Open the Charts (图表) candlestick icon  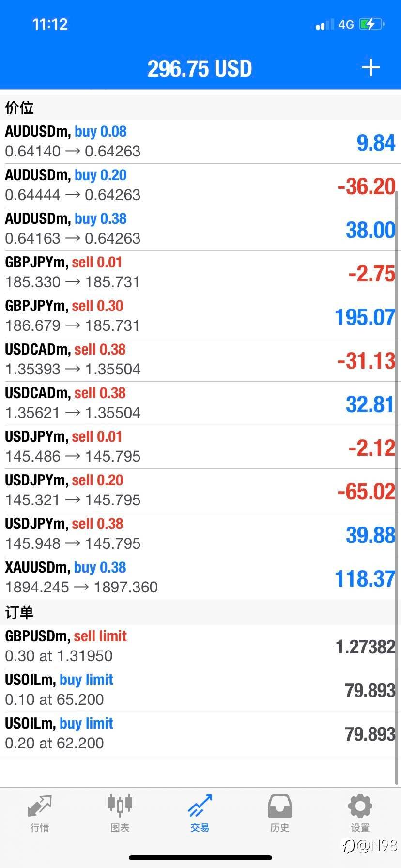(120, 805)
